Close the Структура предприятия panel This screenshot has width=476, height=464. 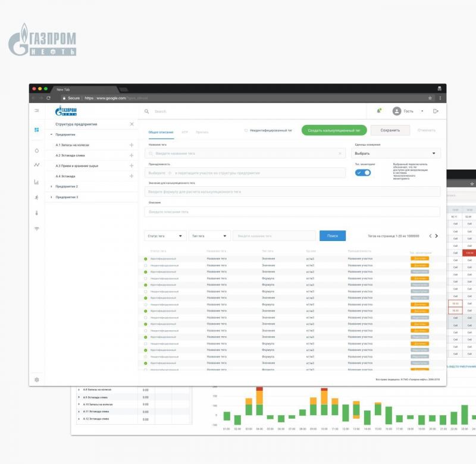(131, 124)
